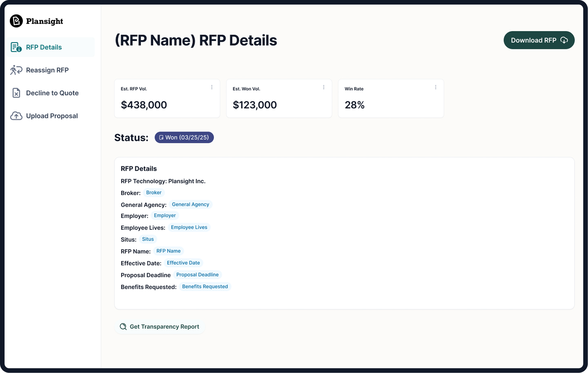The width and height of the screenshot is (588, 373).
Task: Click the Plansight logo icon
Action: pyautogui.click(x=16, y=21)
